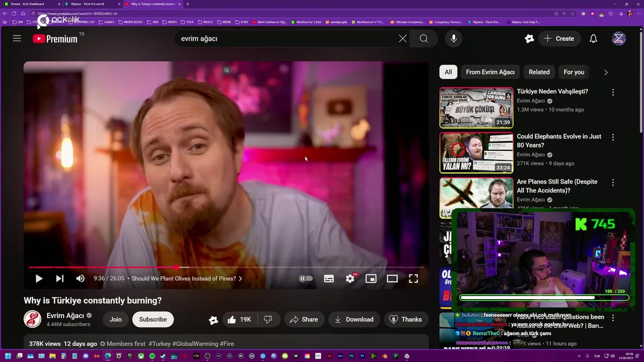Click the #Fire hashtag
644x362 pixels.
click(227, 344)
